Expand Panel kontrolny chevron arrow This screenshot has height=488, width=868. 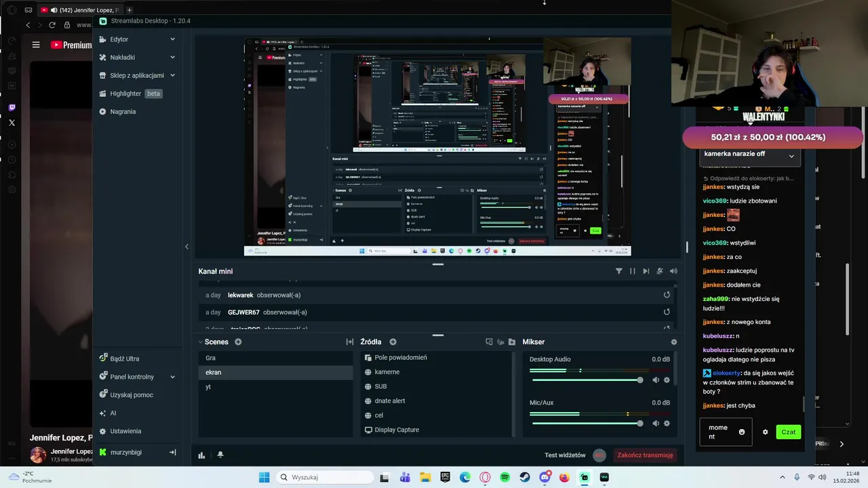[172, 377]
